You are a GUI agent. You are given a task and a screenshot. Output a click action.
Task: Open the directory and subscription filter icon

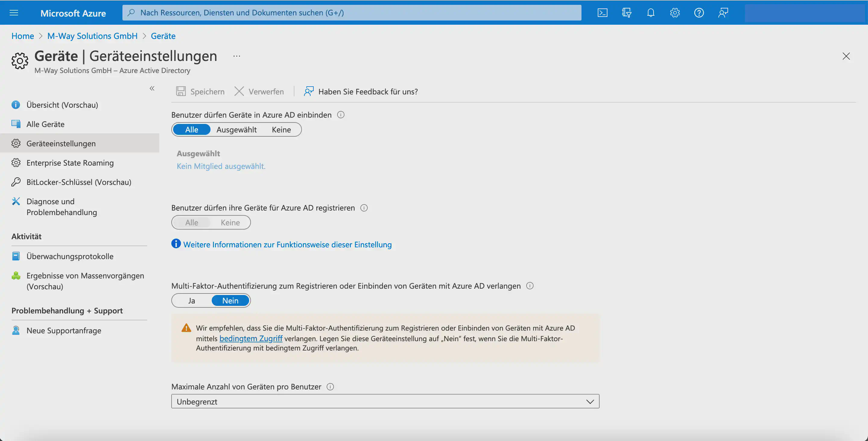point(626,13)
